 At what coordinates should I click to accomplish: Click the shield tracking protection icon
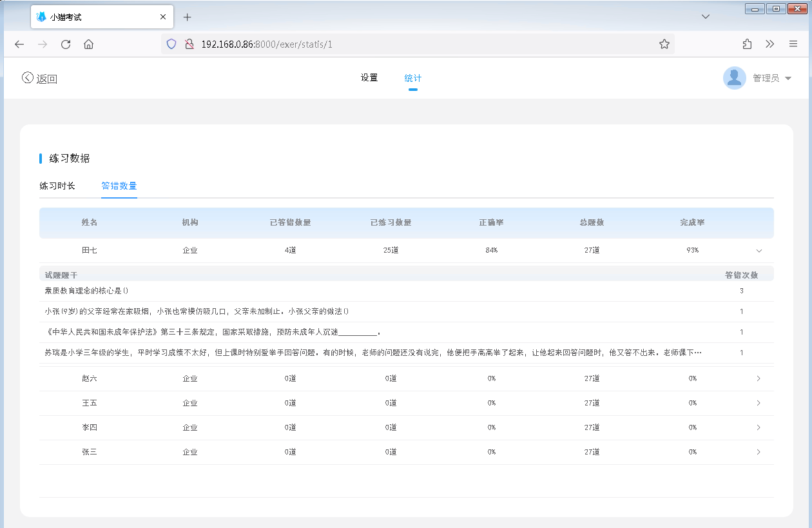(x=171, y=44)
